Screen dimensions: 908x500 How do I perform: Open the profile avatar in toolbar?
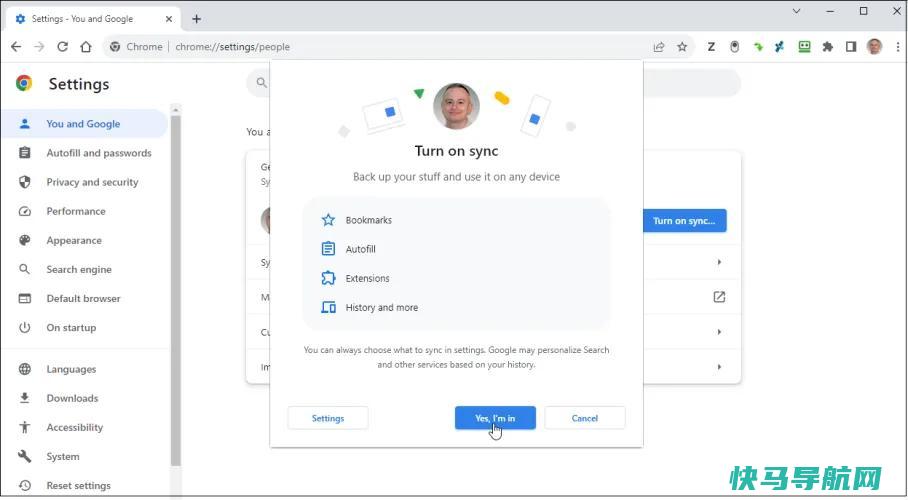coord(874,47)
